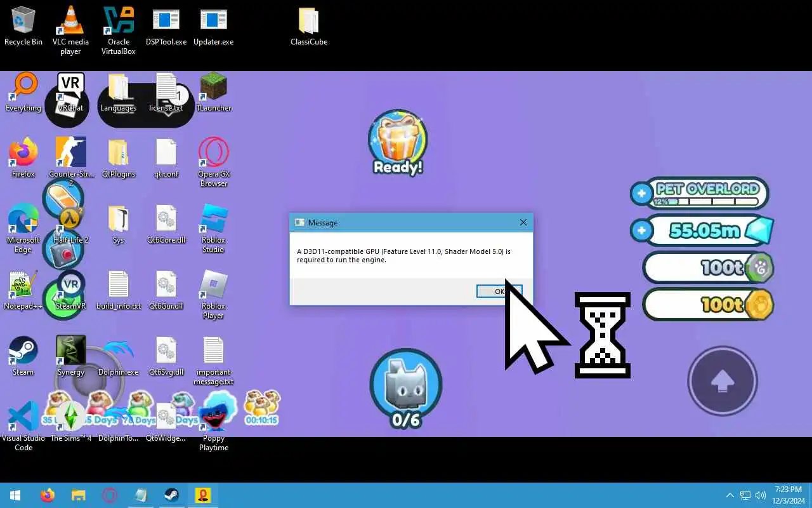The height and width of the screenshot is (508, 812).
Task: Select the Languages folder
Action: (x=119, y=93)
